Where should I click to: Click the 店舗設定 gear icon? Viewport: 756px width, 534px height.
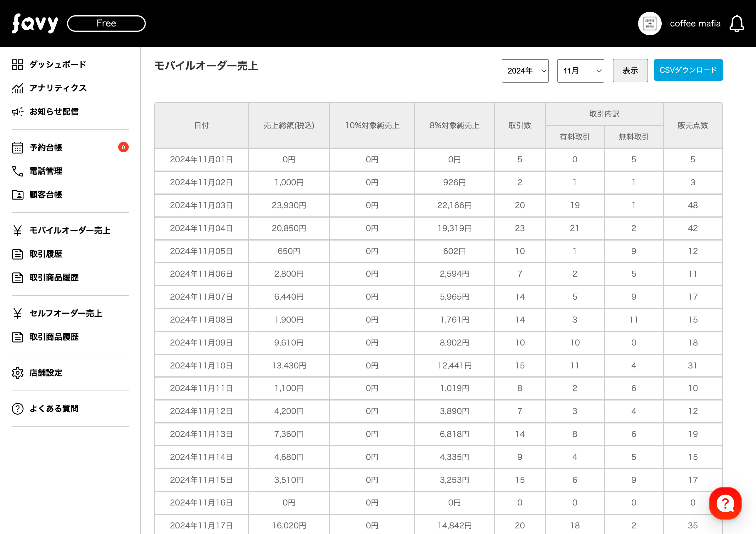(17, 373)
